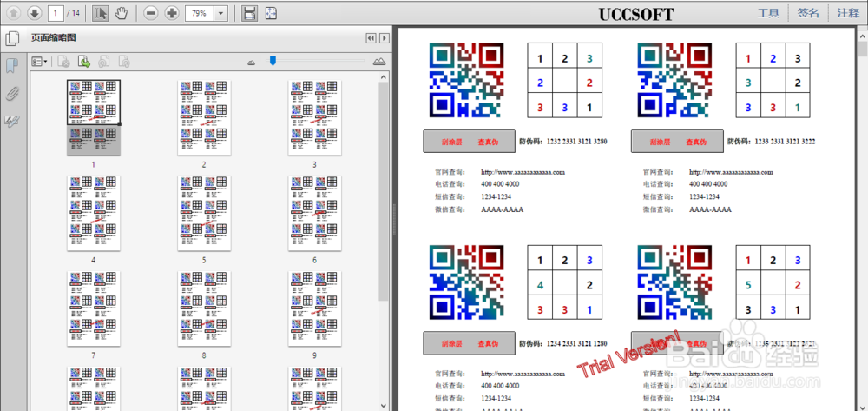Click the third label's website URL
This screenshot has height=411, width=868.
(523, 374)
